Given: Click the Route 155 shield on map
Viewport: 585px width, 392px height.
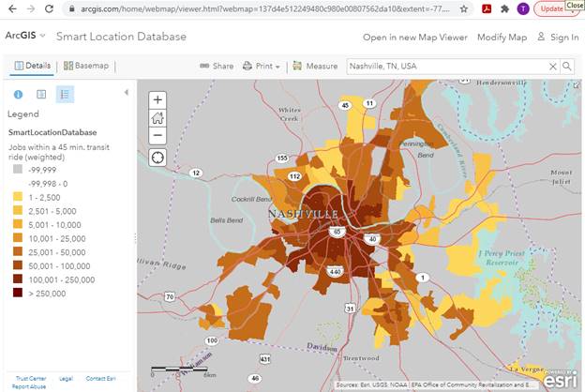Looking at the screenshot, I should [x=282, y=158].
